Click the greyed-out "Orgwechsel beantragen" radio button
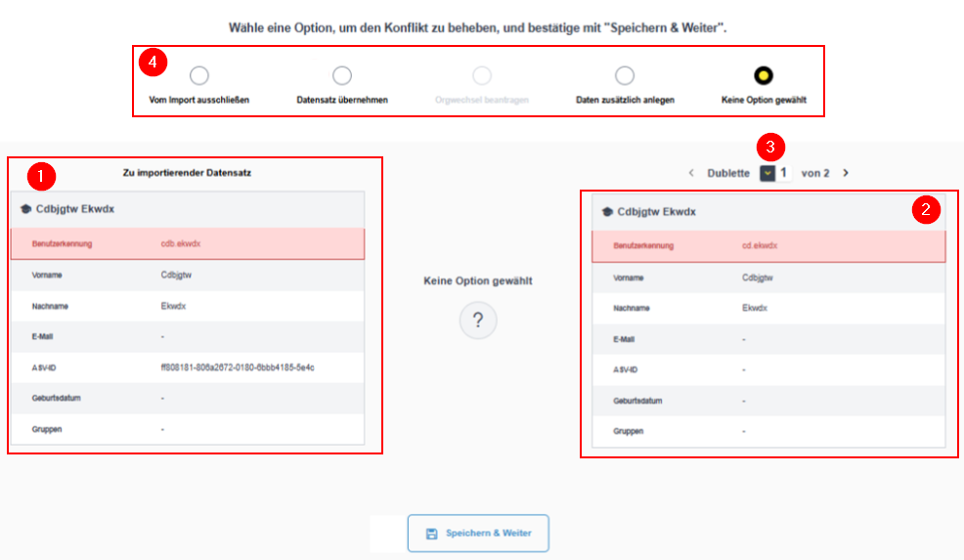This screenshot has width=964, height=560. tap(482, 76)
